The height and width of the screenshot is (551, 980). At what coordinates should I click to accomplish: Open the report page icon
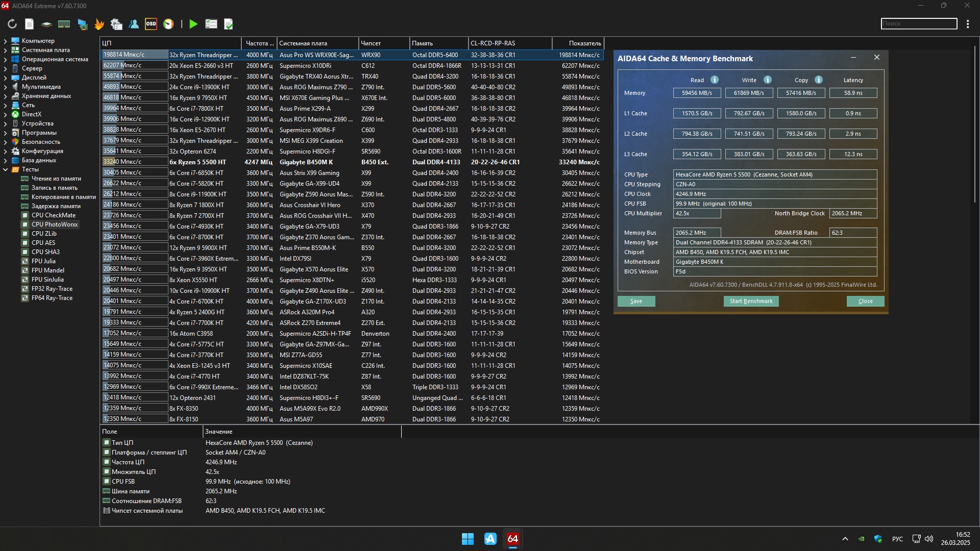point(30,24)
